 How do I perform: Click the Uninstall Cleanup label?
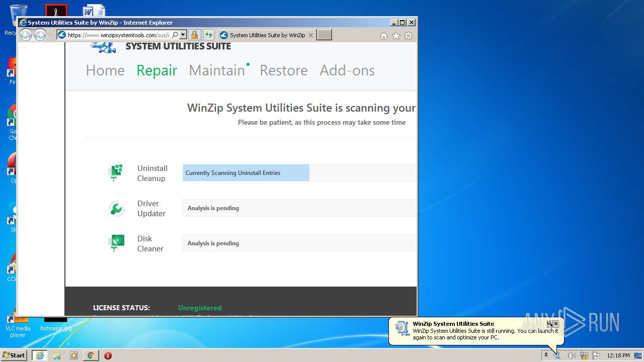click(x=152, y=173)
